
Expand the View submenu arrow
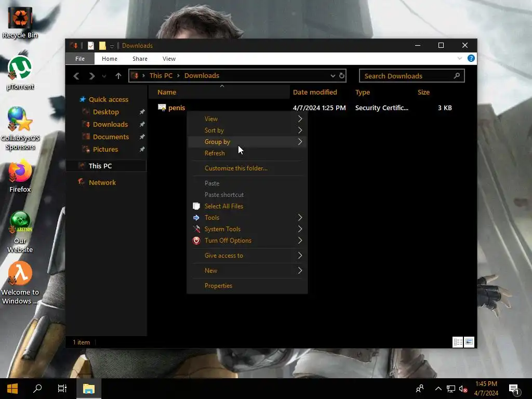pos(300,119)
